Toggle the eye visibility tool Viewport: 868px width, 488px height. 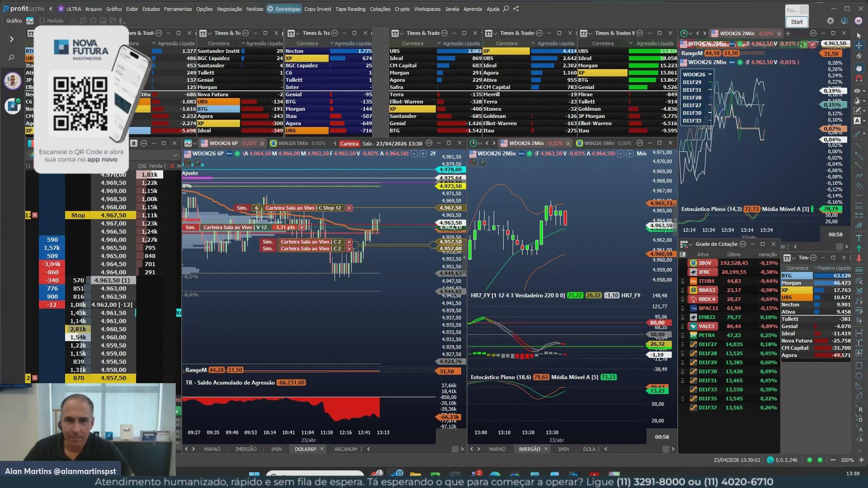pyautogui.click(x=857, y=91)
